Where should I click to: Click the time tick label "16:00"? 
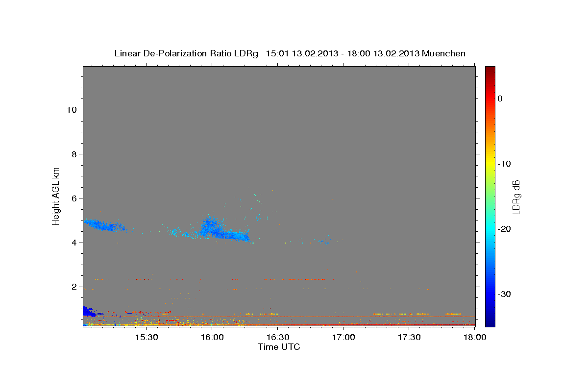pos(212,338)
